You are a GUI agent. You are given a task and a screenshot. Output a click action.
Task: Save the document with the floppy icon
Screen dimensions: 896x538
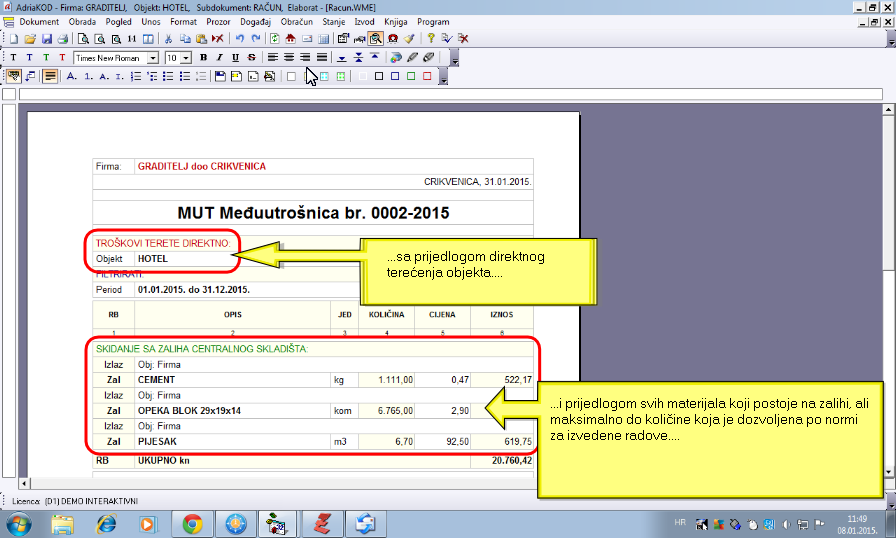(47, 39)
